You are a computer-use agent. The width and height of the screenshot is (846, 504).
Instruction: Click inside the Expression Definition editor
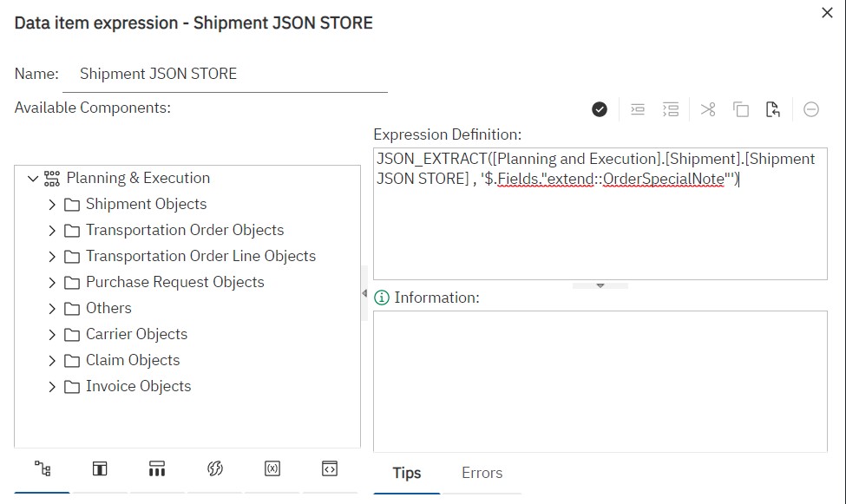pyautogui.click(x=599, y=234)
